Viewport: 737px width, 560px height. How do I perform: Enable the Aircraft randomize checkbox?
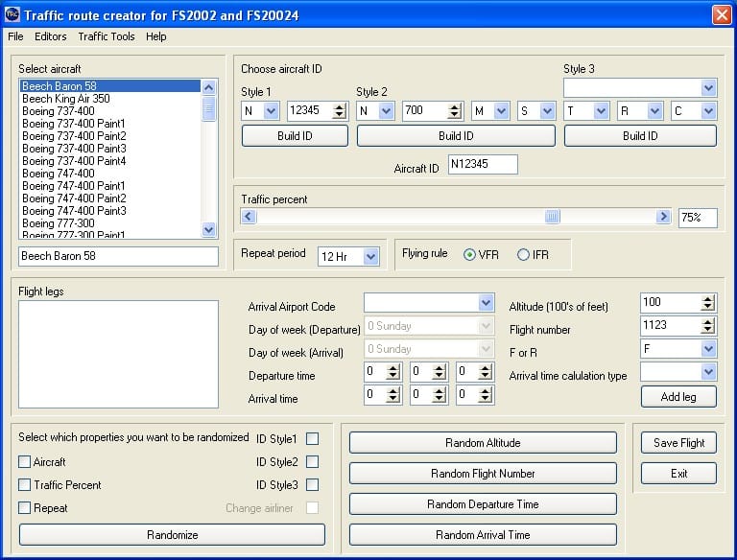[24, 462]
